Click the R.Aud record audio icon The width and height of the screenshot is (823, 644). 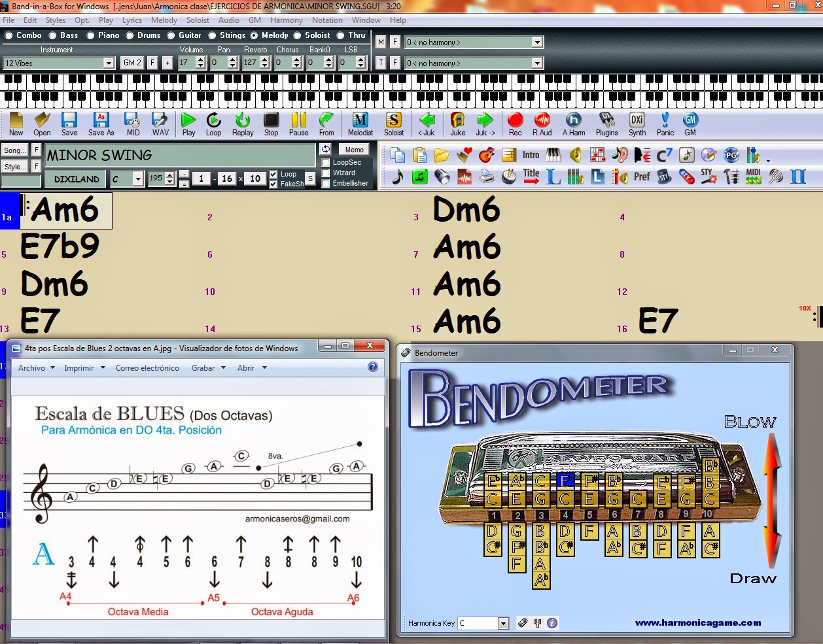point(542,124)
